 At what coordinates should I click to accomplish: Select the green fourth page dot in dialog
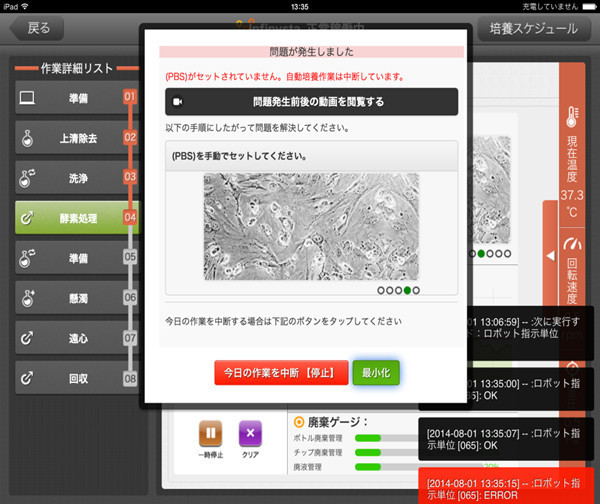pyautogui.click(x=407, y=290)
